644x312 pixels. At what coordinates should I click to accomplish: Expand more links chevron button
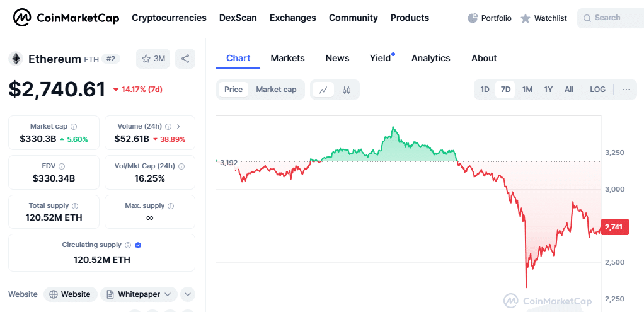point(188,294)
